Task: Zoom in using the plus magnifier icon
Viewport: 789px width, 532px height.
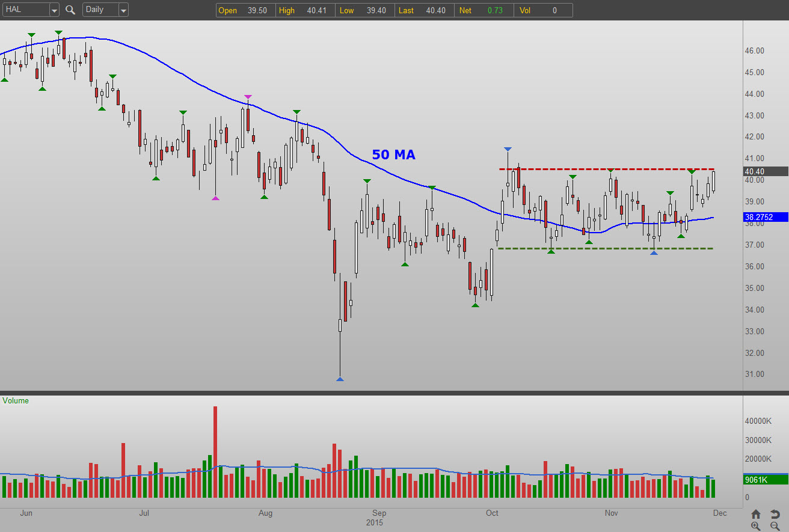Action: 756,526
